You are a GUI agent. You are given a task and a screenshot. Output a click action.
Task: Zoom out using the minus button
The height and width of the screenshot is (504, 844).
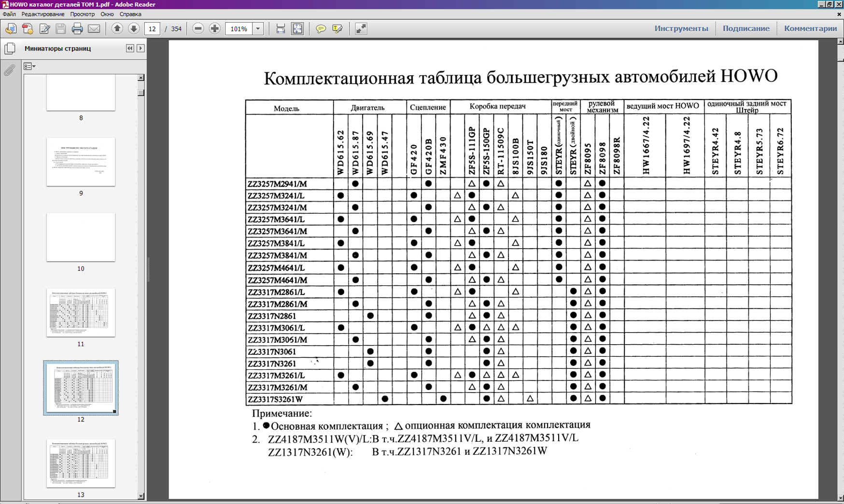tap(198, 29)
